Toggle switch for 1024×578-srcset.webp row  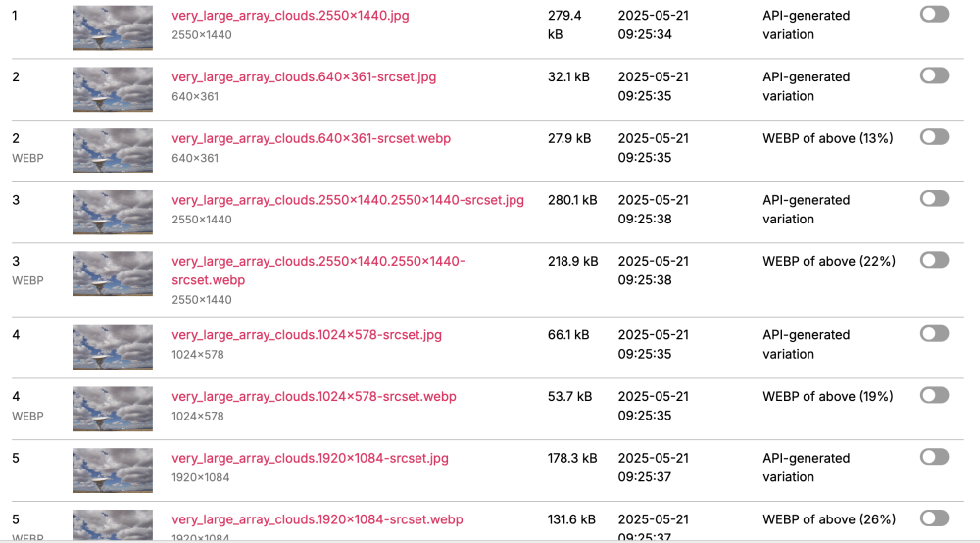click(x=934, y=395)
